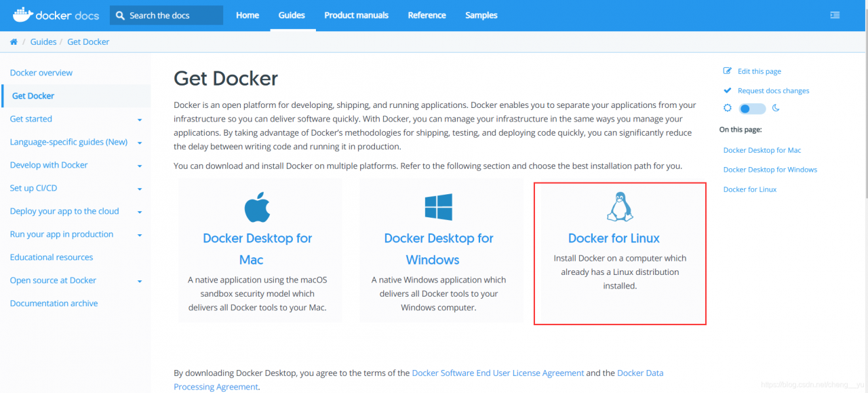The width and height of the screenshot is (868, 393).
Task: Open Docker overview in sidebar
Action: click(41, 73)
